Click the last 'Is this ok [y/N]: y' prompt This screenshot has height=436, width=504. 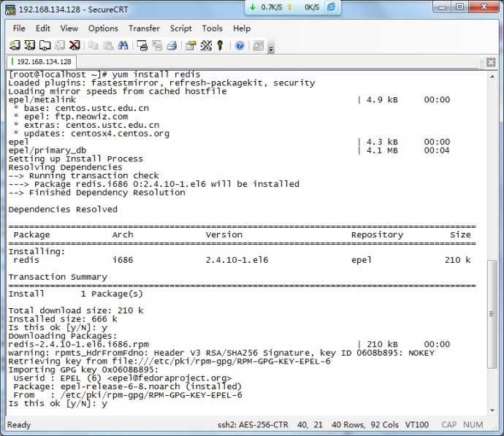coord(58,404)
